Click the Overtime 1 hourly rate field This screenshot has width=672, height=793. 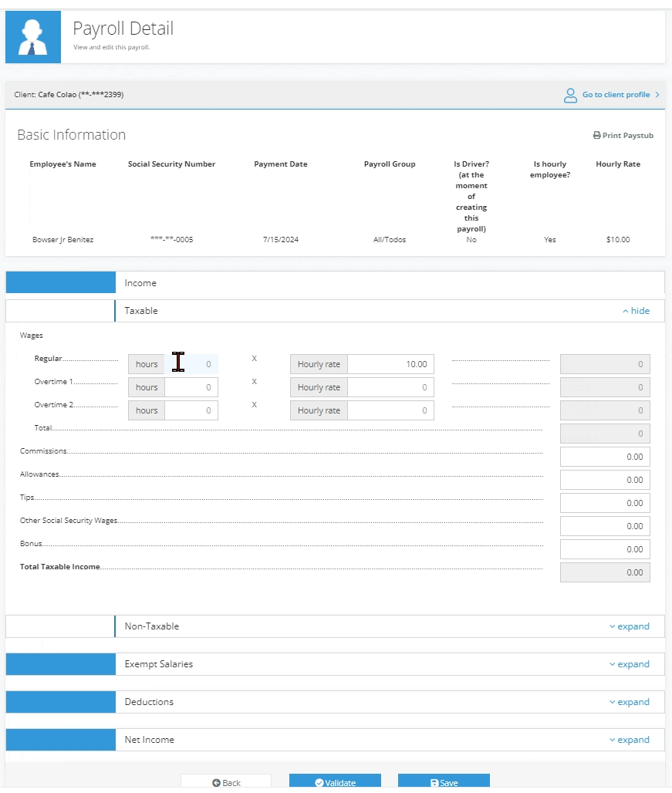pyautogui.click(x=390, y=387)
